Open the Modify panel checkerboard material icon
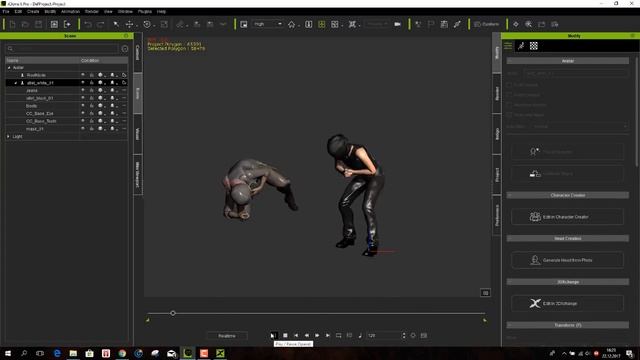Screen dimensions: 640x360 [x=534, y=46]
